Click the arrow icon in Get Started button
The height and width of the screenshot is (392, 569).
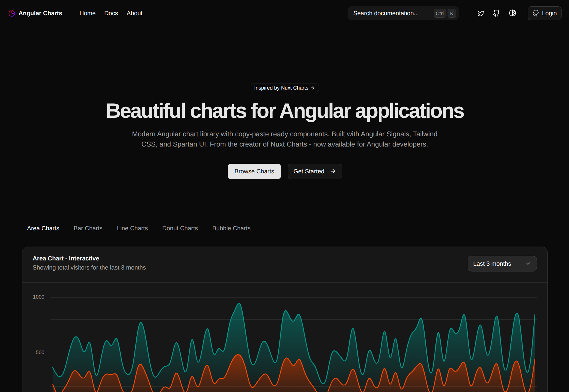click(x=333, y=171)
